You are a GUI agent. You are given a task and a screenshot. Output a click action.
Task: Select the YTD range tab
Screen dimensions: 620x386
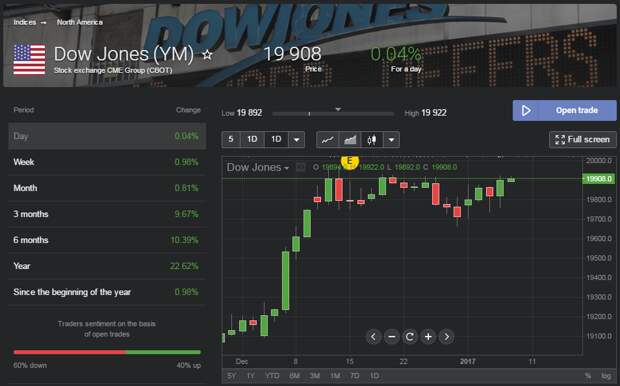click(272, 375)
